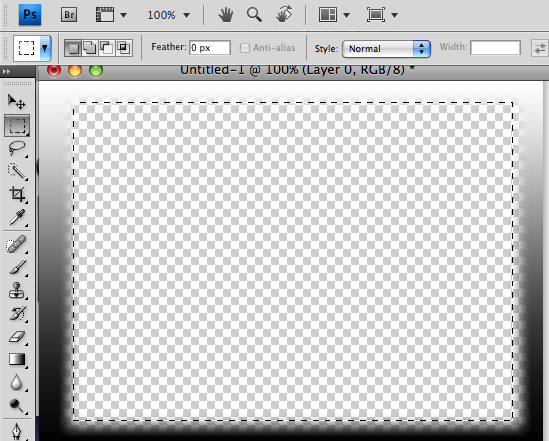549x441 pixels.
Task: Click the Photoshop Ps application logo
Action: [30, 15]
